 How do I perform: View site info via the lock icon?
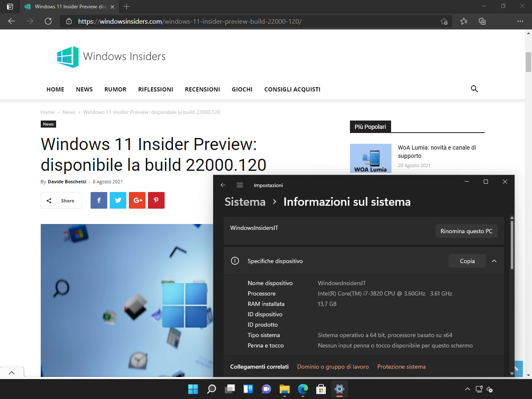pos(69,21)
